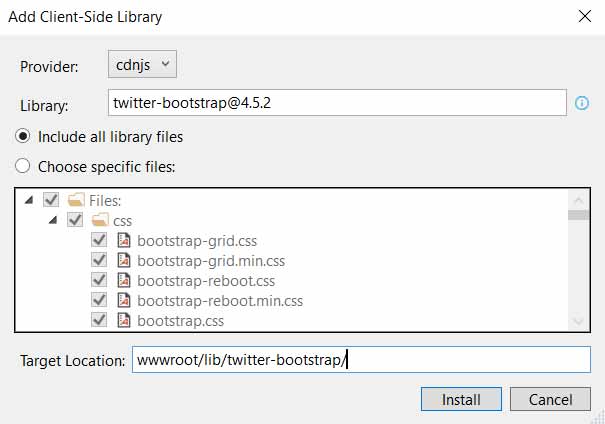Click the Files folder icon
Screen dimensions: 605x424
[76, 200]
